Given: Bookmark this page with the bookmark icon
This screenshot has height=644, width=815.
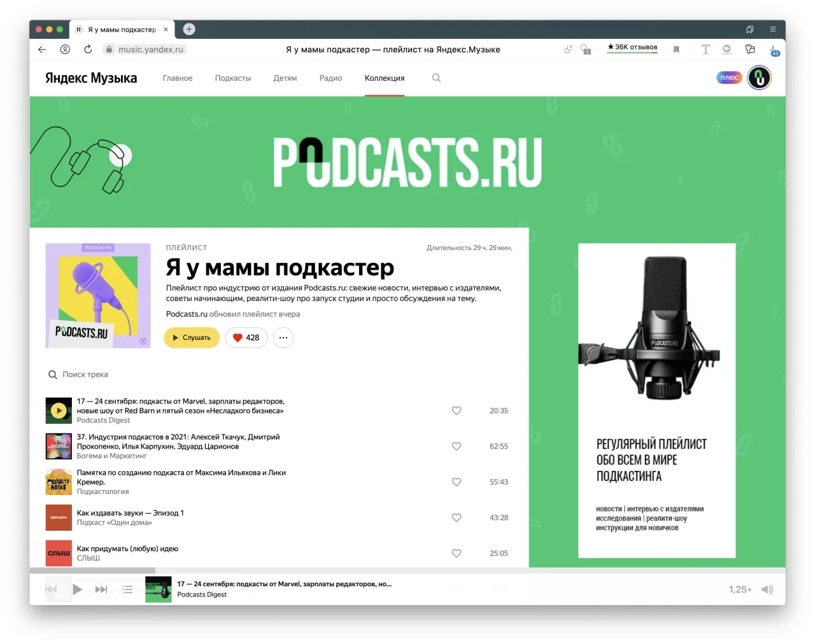Looking at the screenshot, I should (676, 50).
